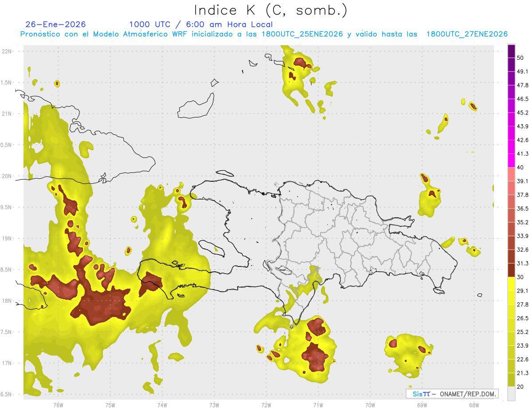
Task: Click legend value "35.2"
Action: pos(523,222)
